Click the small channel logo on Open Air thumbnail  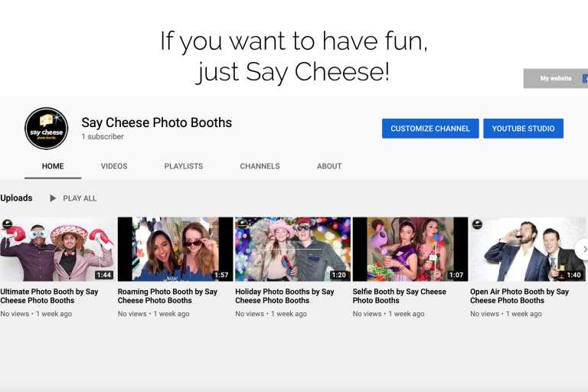point(477,224)
